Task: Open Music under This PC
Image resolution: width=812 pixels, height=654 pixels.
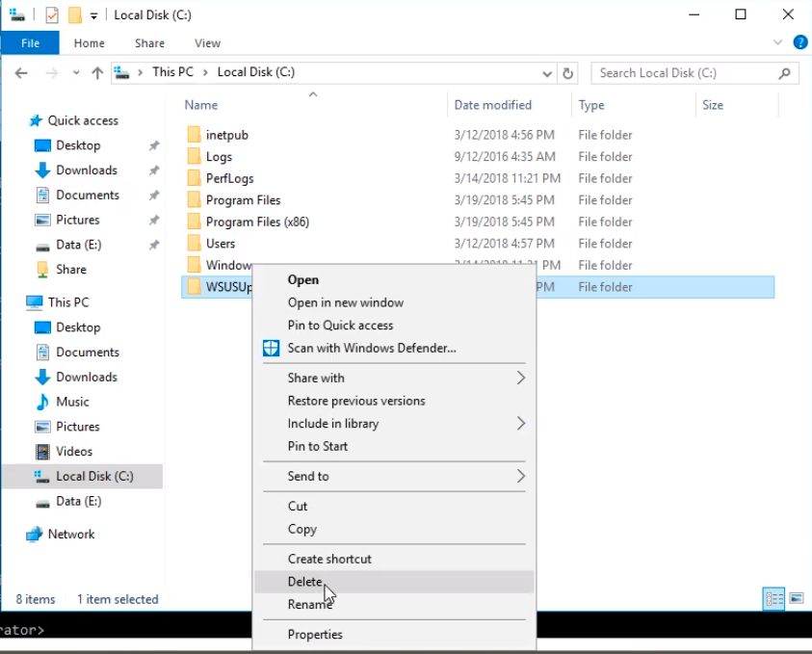Action: [72, 402]
